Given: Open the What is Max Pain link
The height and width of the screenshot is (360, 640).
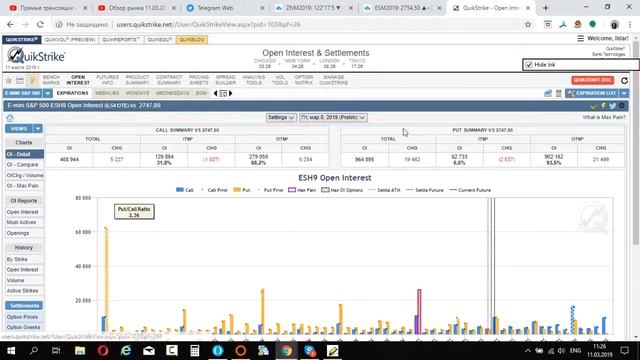Looking at the screenshot, I should click(604, 118).
